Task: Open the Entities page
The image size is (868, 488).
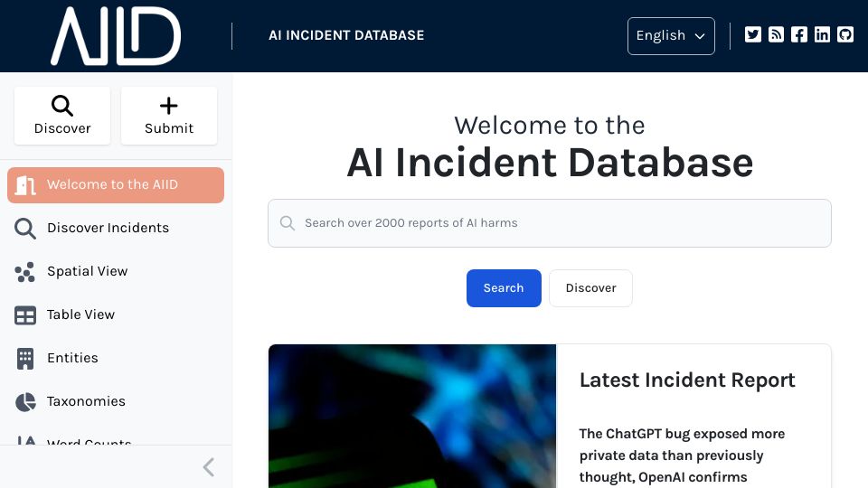Action: point(116,359)
